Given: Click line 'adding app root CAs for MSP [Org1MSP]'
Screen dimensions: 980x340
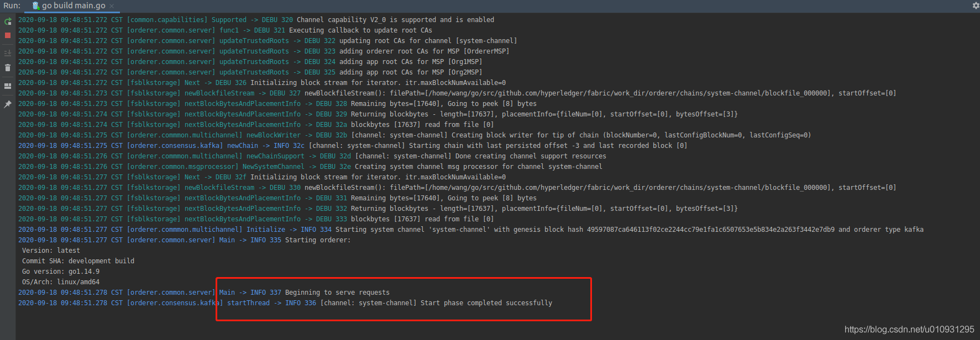Looking at the screenshot, I should click(x=250, y=62).
